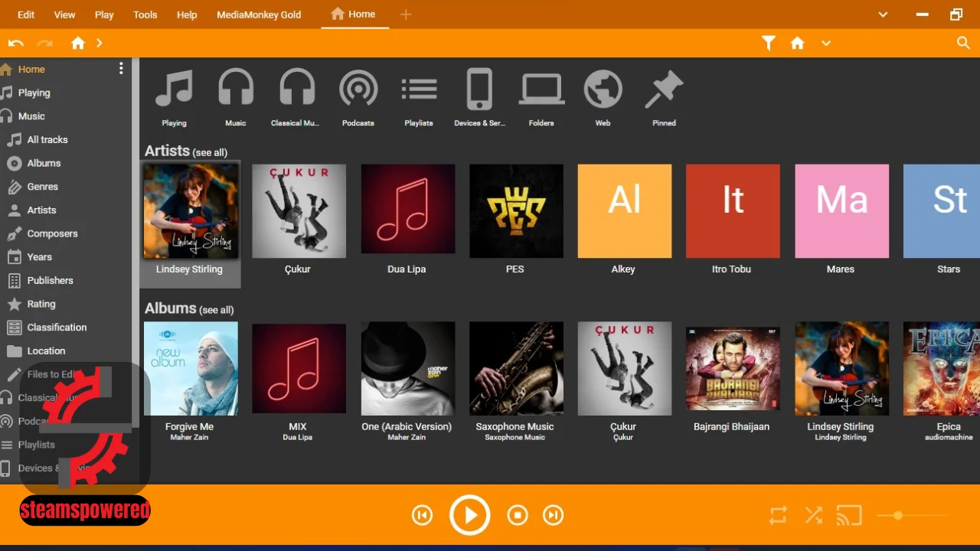The height and width of the screenshot is (551, 980).
Task: Click the redo forward arrow
Action: [x=45, y=44]
